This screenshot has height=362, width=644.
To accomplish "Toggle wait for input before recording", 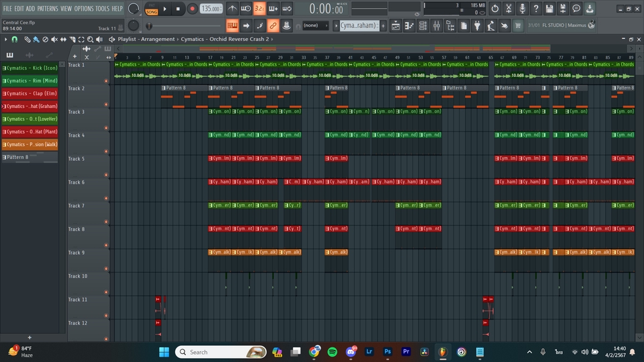I will (246, 8).
